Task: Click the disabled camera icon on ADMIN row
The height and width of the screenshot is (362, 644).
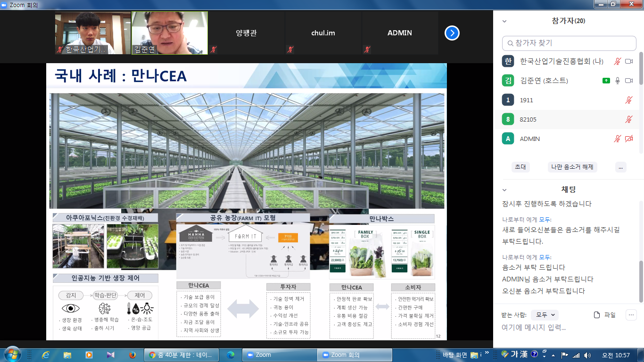Action: coord(628,139)
